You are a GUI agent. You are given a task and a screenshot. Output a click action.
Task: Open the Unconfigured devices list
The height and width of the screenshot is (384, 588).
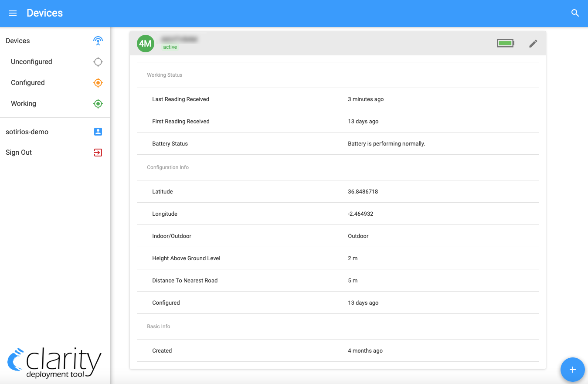(31, 62)
